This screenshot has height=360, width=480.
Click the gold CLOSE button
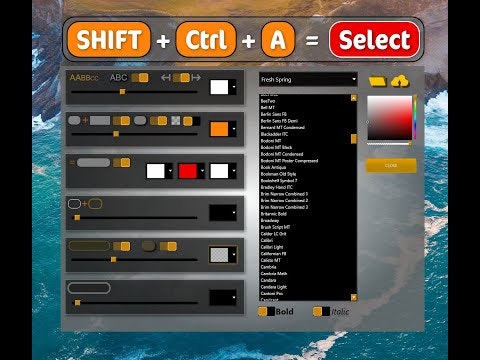[391, 165]
